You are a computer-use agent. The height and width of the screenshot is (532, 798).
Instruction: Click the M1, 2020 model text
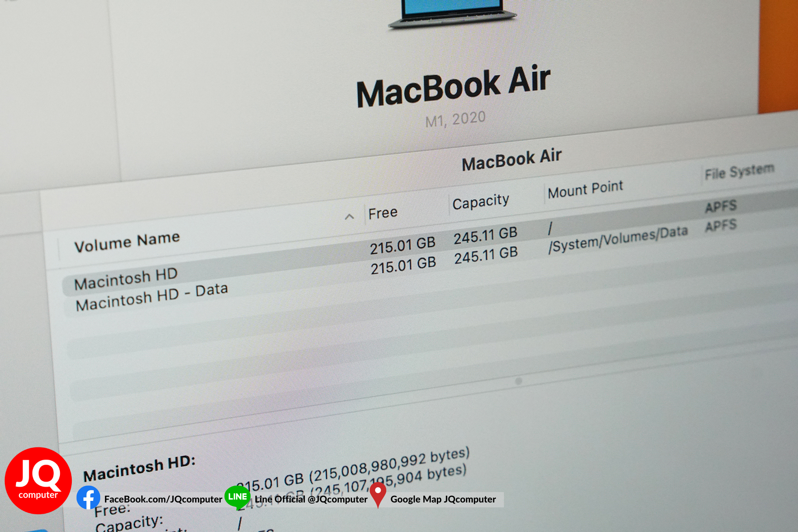coord(455,119)
